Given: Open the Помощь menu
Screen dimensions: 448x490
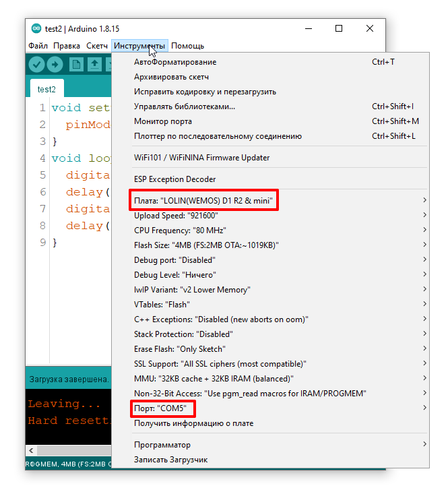Looking at the screenshot, I should pos(187,46).
